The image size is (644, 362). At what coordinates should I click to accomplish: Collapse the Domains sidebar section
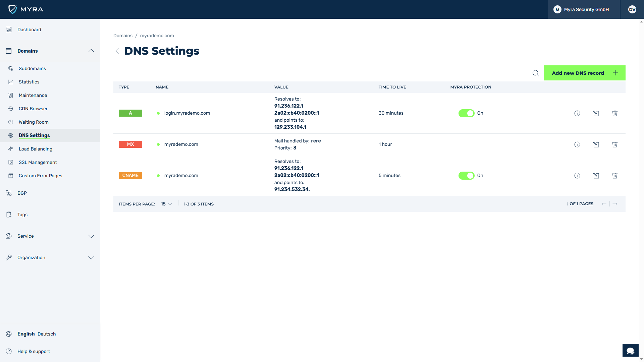[x=91, y=51]
